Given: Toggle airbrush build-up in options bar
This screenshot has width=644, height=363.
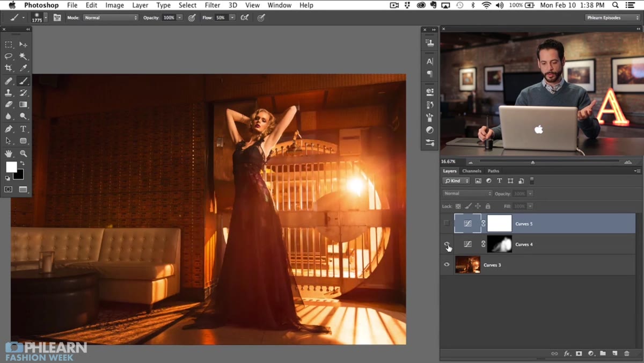Looking at the screenshot, I should 244,18.
